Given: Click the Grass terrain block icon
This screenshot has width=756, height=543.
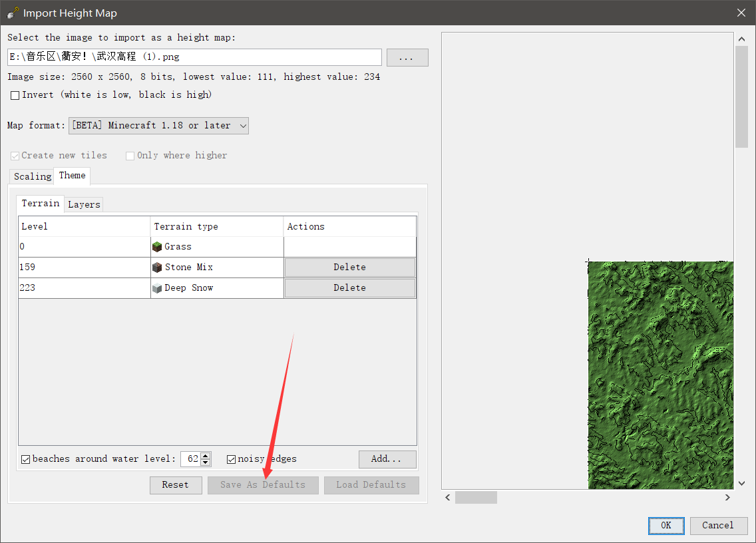Looking at the screenshot, I should [158, 246].
